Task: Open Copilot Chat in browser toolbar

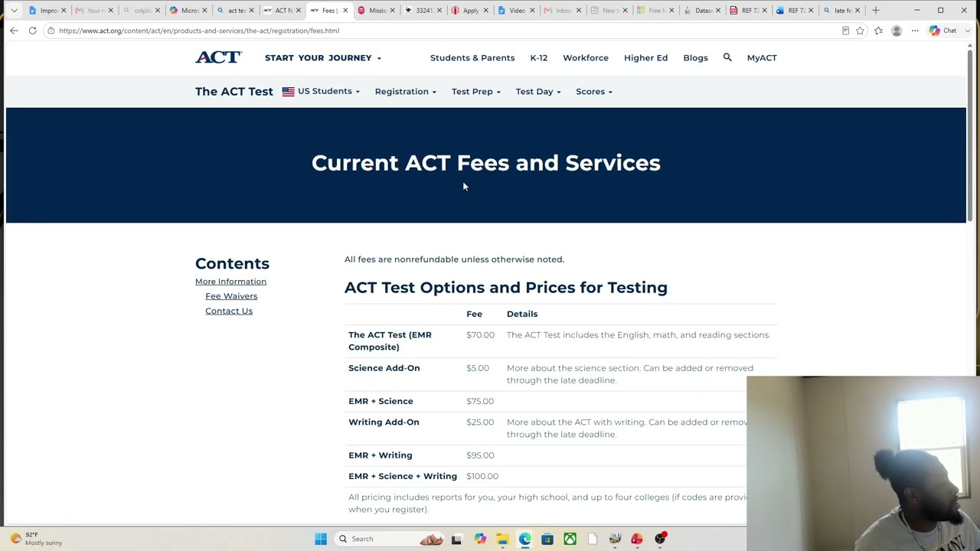Action: (x=942, y=31)
